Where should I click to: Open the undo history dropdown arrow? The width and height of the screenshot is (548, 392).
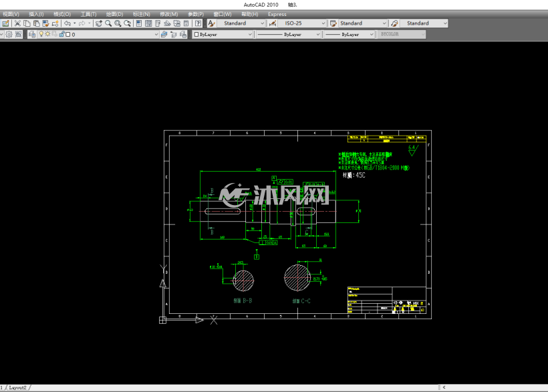coord(74,23)
